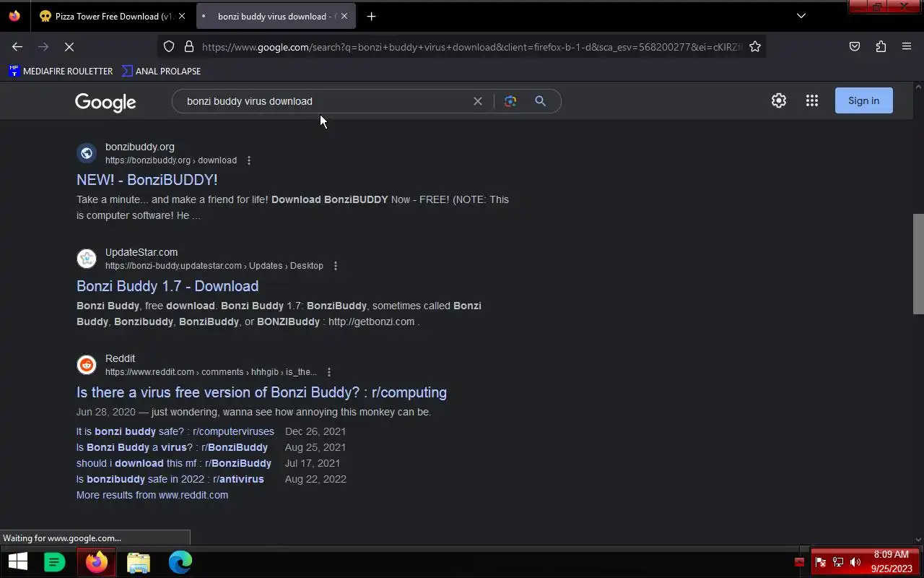Switch to the Pizza Tower Free Download tab
Screen dimensions: 924x578
[113, 16]
